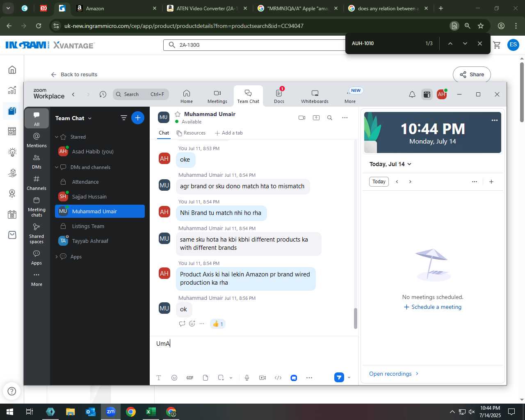The width and height of the screenshot is (525, 420).
Task: Open chat header more options ellipsis
Action: [345, 118]
